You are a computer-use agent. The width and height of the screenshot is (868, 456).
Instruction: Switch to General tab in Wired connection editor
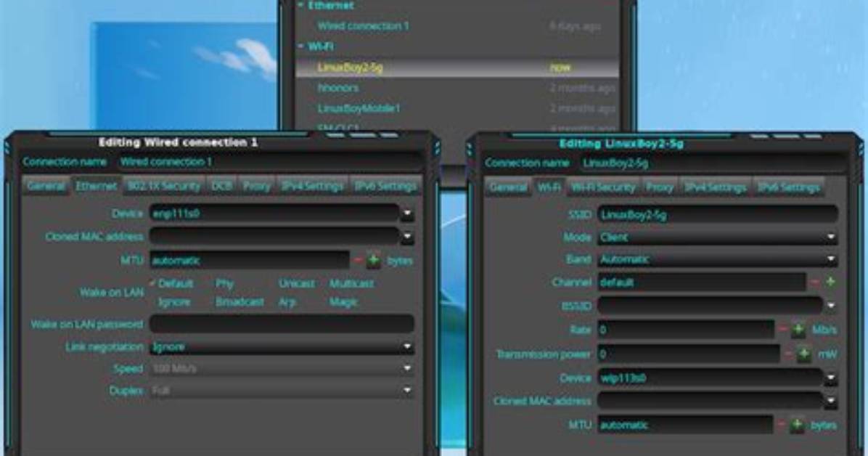[x=46, y=186]
